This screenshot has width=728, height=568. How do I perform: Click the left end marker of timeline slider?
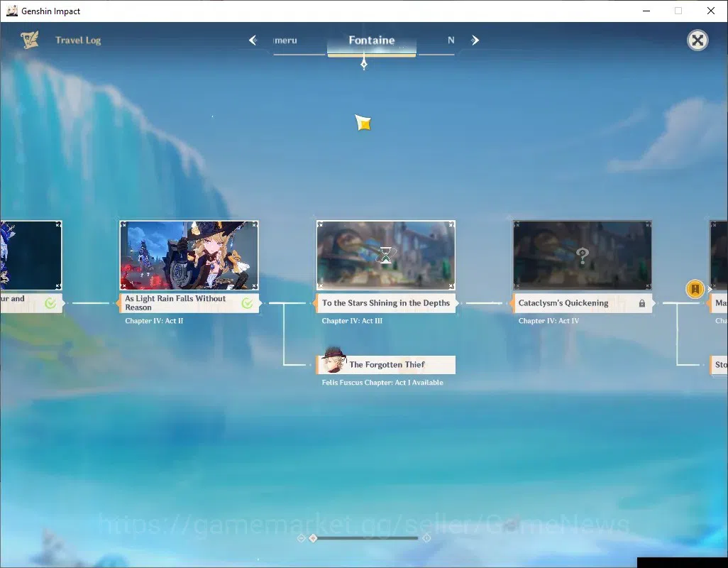coord(302,537)
